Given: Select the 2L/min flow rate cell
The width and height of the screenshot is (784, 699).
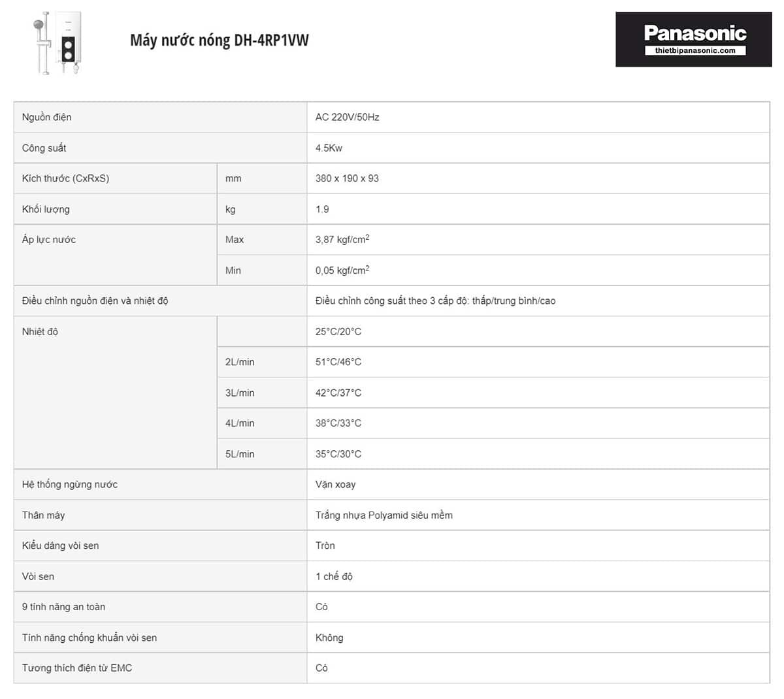Looking at the screenshot, I should 240,362.
